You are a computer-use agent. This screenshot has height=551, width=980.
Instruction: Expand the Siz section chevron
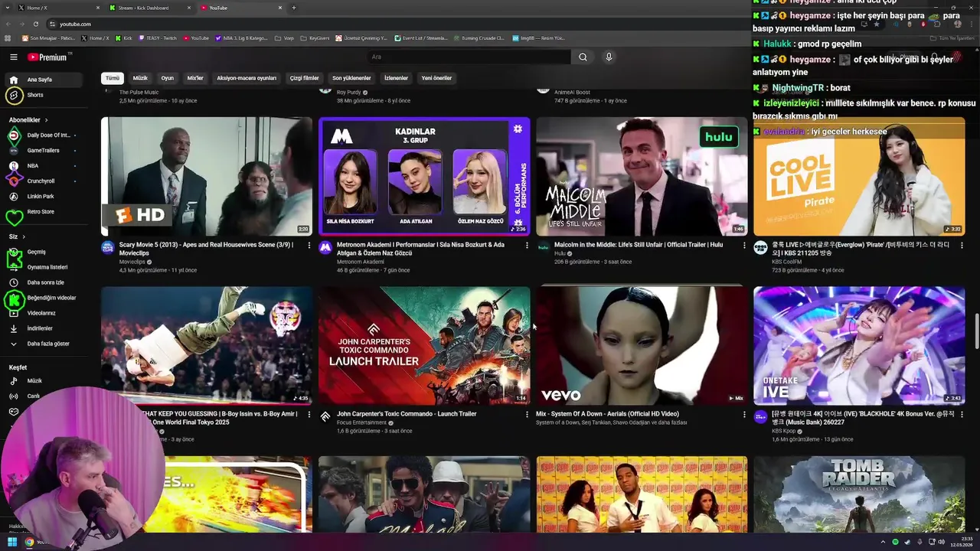(x=24, y=236)
